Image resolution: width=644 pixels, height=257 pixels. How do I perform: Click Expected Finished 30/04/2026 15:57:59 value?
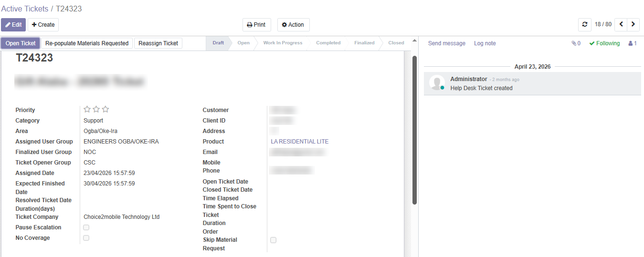click(x=109, y=184)
